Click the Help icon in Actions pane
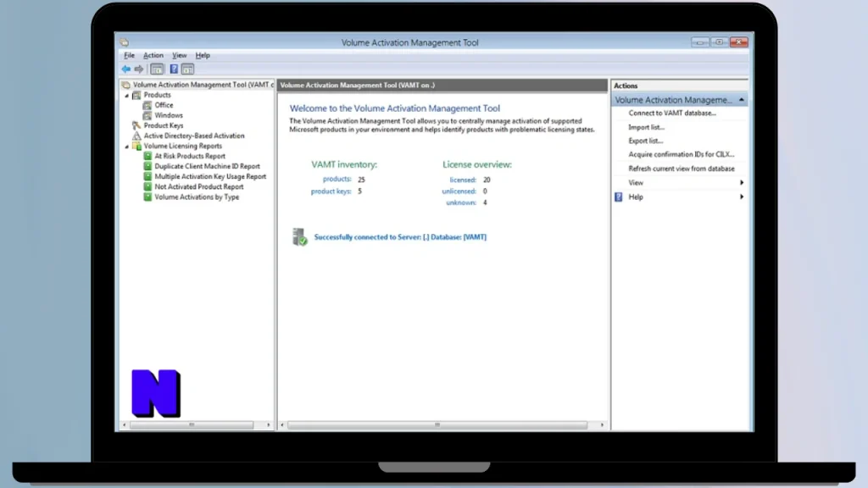Screen dimensions: 868x488 (x=618, y=197)
